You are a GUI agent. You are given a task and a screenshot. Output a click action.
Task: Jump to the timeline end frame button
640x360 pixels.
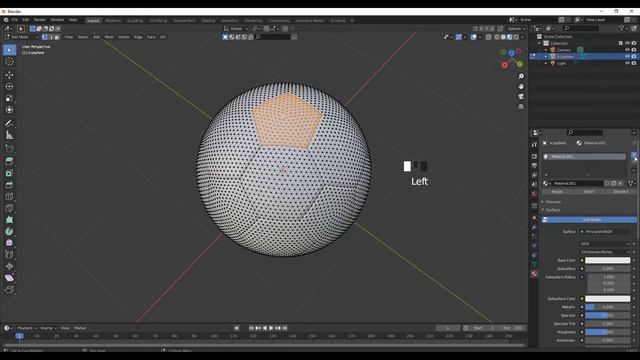[x=285, y=328]
